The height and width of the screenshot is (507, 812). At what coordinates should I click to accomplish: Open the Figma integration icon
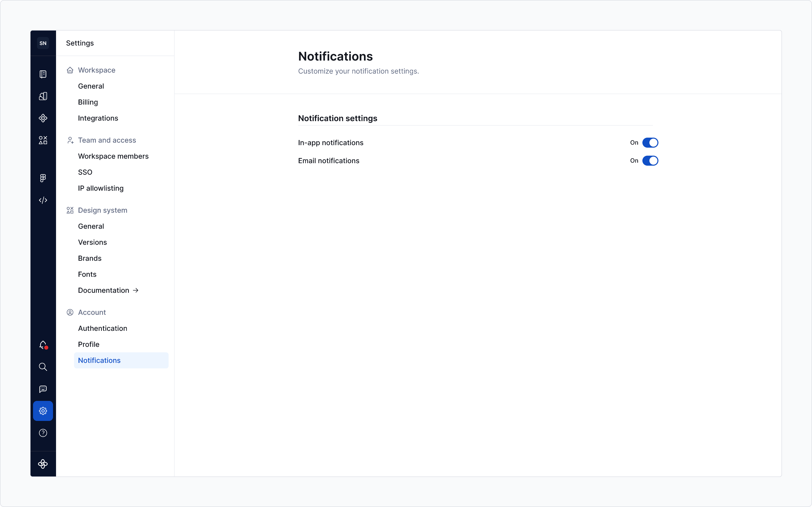43,178
